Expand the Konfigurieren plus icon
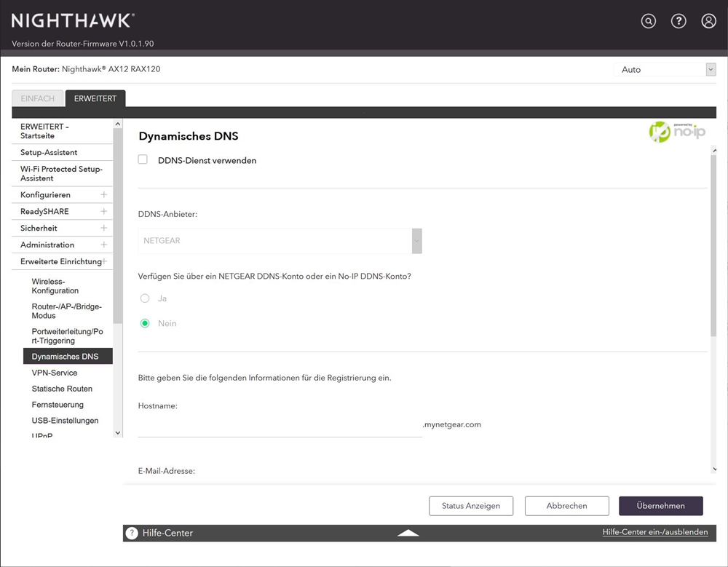Image resolution: width=728 pixels, height=567 pixels. 103,195
